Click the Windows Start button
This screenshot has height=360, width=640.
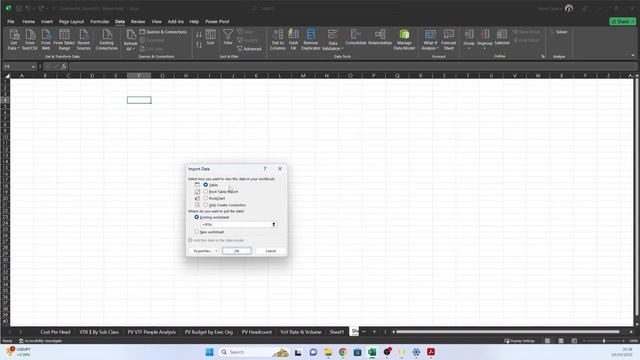pyautogui.click(x=209, y=352)
